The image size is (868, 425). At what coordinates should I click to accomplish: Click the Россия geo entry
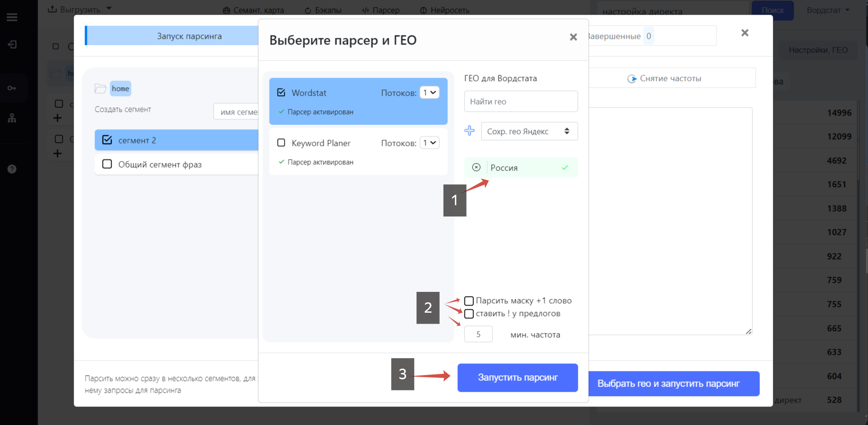click(521, 167)
